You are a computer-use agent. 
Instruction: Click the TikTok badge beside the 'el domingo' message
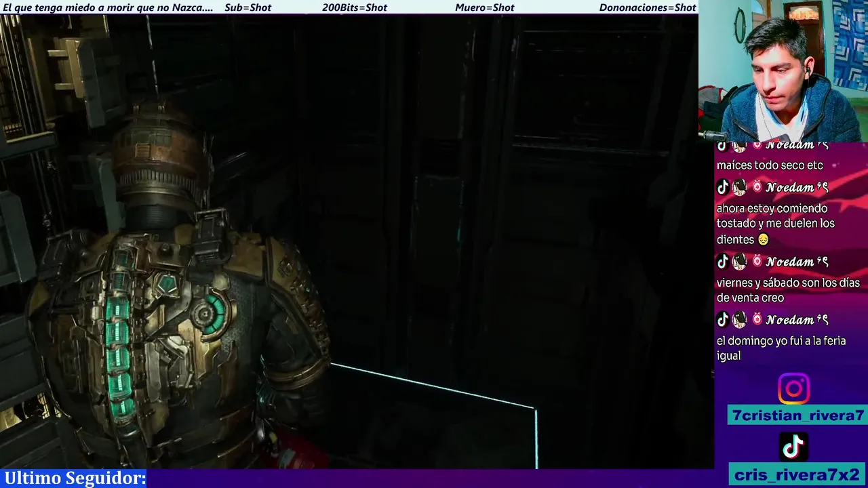pyautogui.click(x=723, y=319)
